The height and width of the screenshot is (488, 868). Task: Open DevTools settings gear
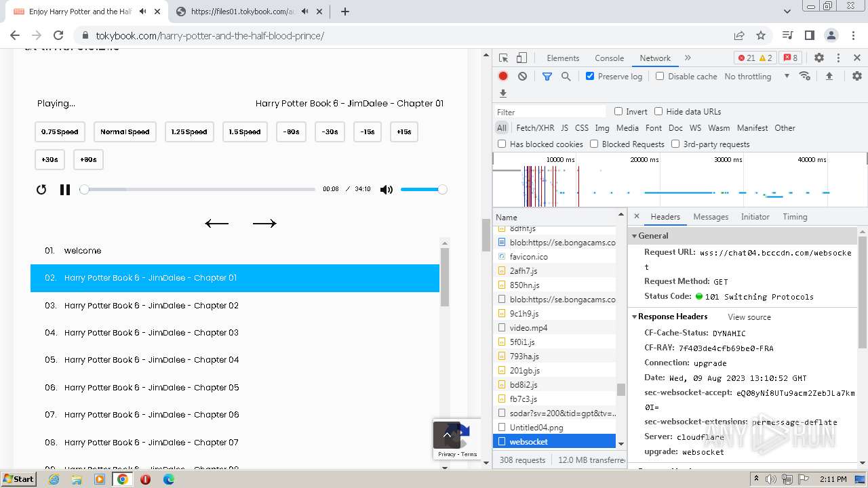click(x=819, y=58)
